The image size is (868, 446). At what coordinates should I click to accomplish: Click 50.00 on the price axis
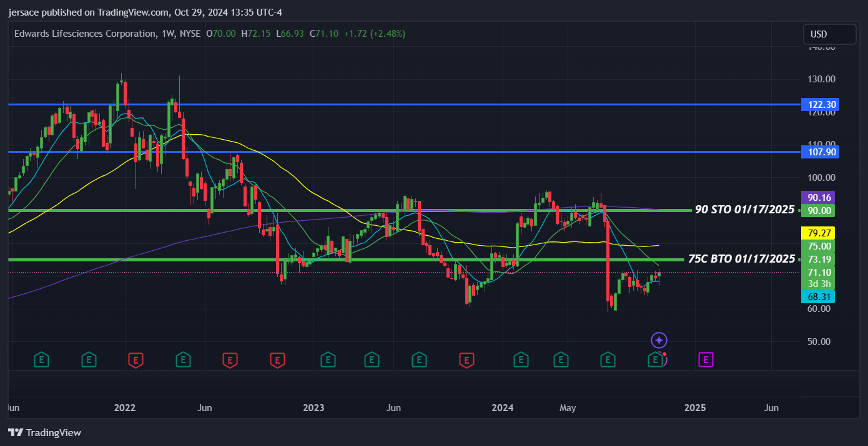[x=819, y=342]
